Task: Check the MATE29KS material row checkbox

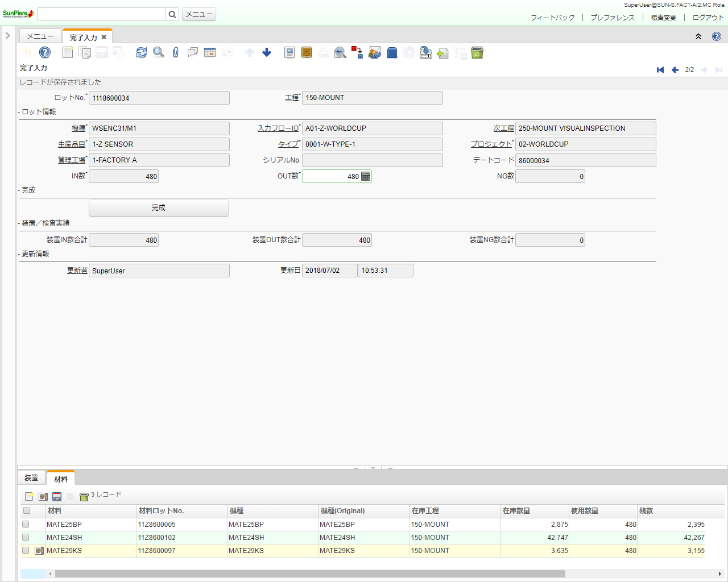Action: coord(25,550)
